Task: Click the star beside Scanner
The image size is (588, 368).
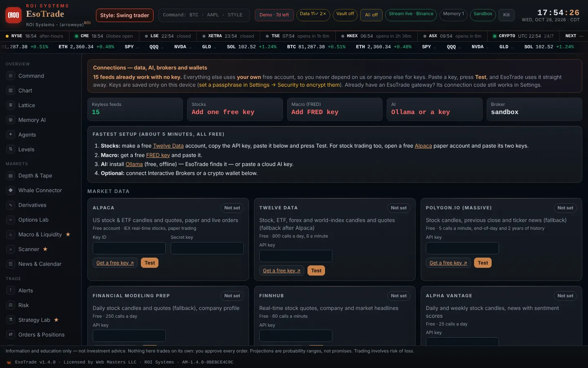Action: pos(45,249)
